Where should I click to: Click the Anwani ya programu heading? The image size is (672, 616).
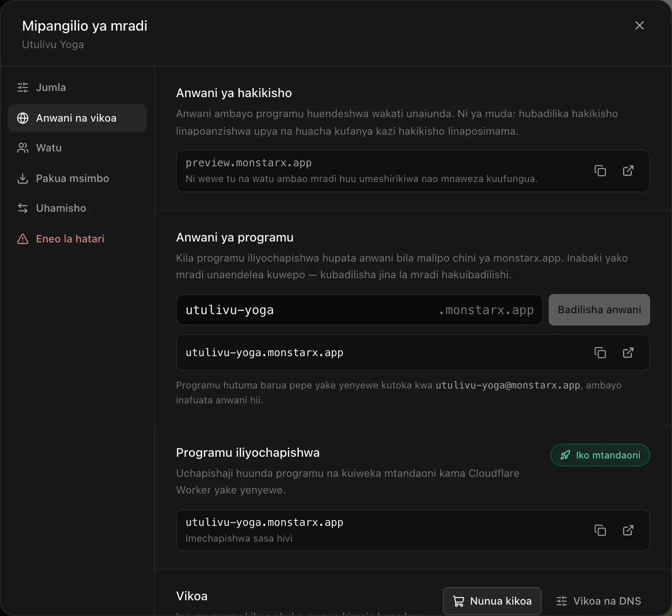(235, 237)
